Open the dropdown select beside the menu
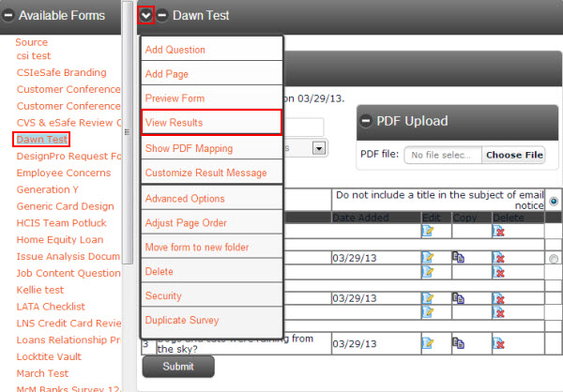 [319, 148]
